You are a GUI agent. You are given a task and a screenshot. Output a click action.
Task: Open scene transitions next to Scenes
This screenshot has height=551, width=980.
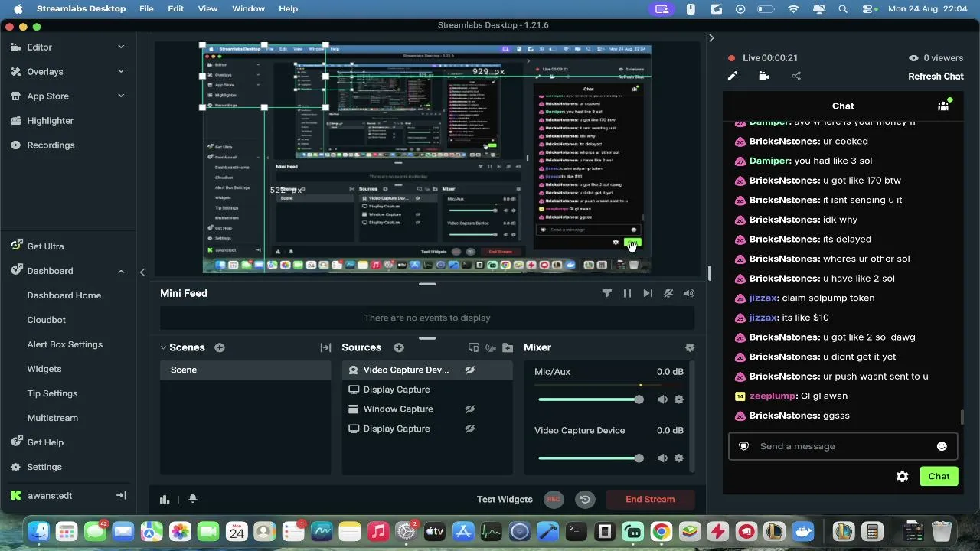point(325,347)
